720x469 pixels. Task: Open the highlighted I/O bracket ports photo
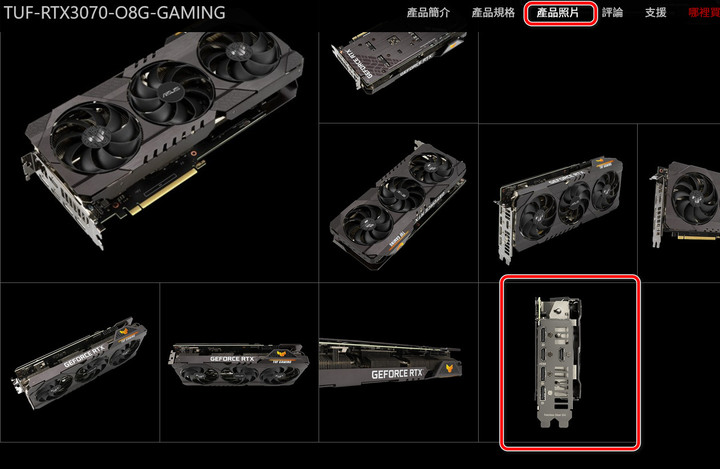point(569,362)
